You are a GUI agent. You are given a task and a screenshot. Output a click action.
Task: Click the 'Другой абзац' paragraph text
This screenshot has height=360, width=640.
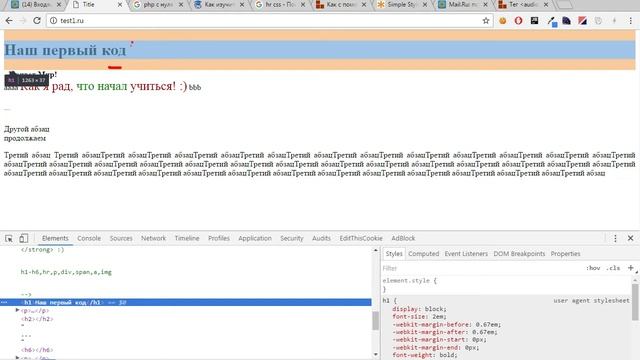[27, 129]
